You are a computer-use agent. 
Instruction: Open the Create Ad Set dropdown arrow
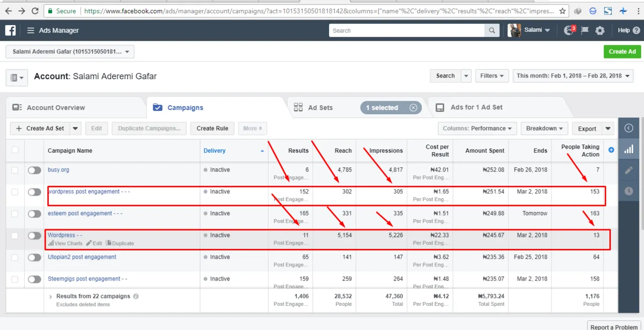coord(75,128)
